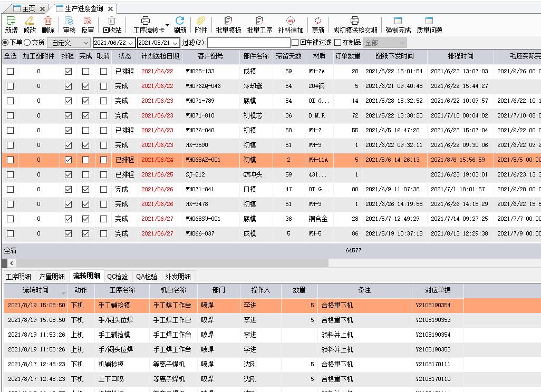Click the date 2021/06/25 in SJ-212 row
The image size is (541, 392).
pyautogui.click(x=157, y=175)
